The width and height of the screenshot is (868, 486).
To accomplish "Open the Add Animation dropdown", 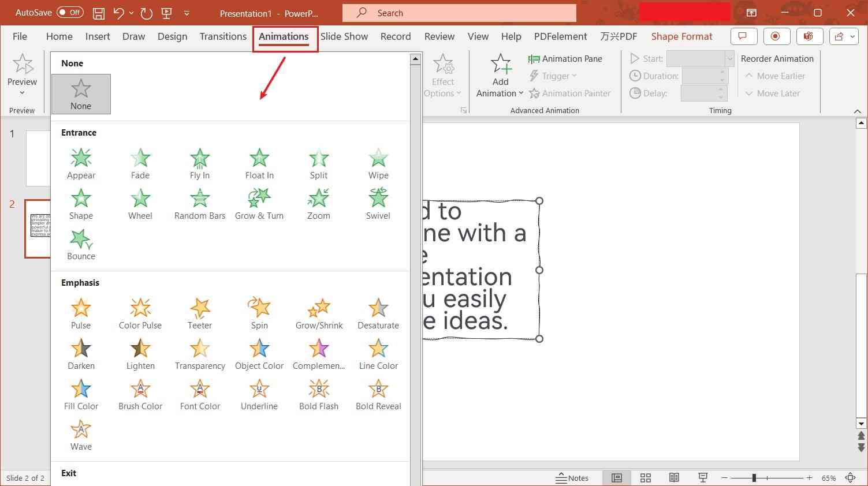I will pyautogui.click(x=500, y=76).
